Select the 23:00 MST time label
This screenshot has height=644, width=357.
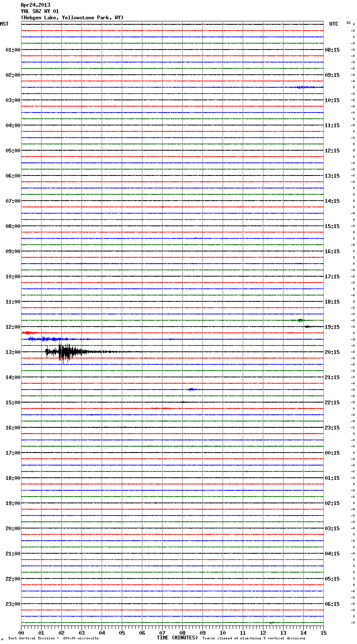tap(13, 604)
